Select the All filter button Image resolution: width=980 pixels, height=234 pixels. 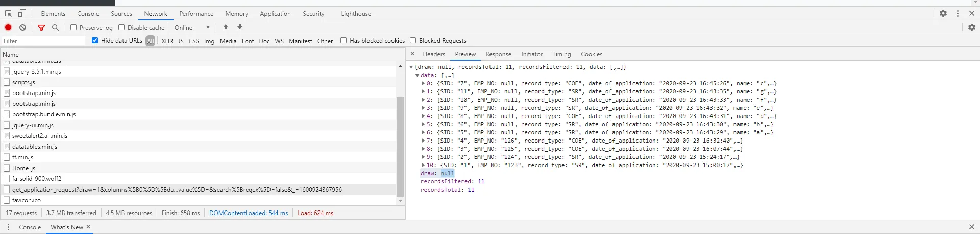150,41
